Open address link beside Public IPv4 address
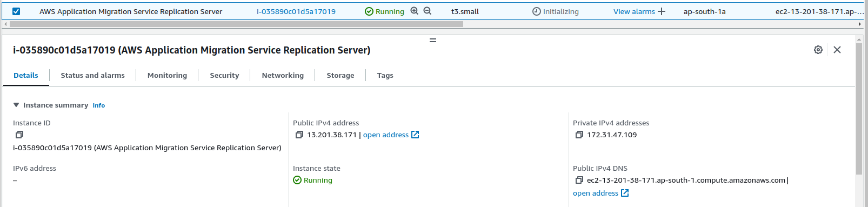868x207 pixels. pos(386,135)
